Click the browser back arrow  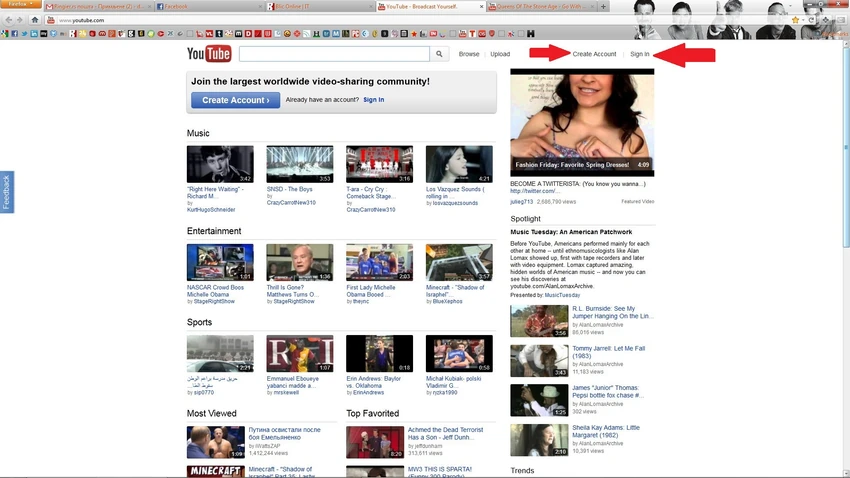coord(9,20)
